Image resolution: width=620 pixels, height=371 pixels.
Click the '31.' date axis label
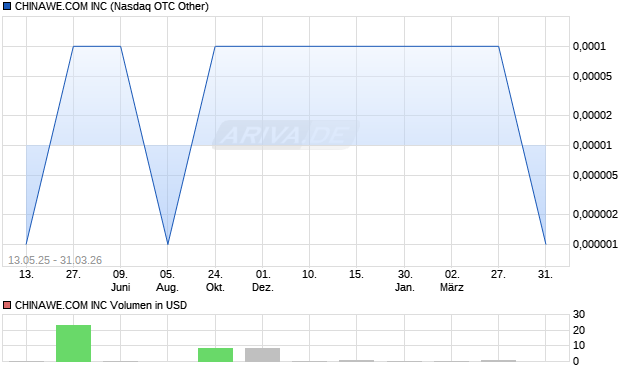(x=545, y=274)
